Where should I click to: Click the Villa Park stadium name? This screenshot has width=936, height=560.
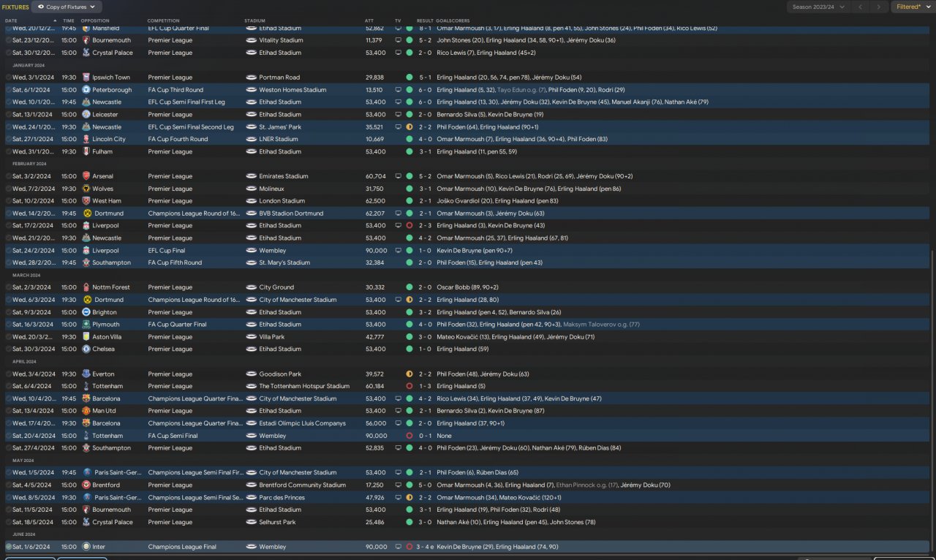pos(272,337)
